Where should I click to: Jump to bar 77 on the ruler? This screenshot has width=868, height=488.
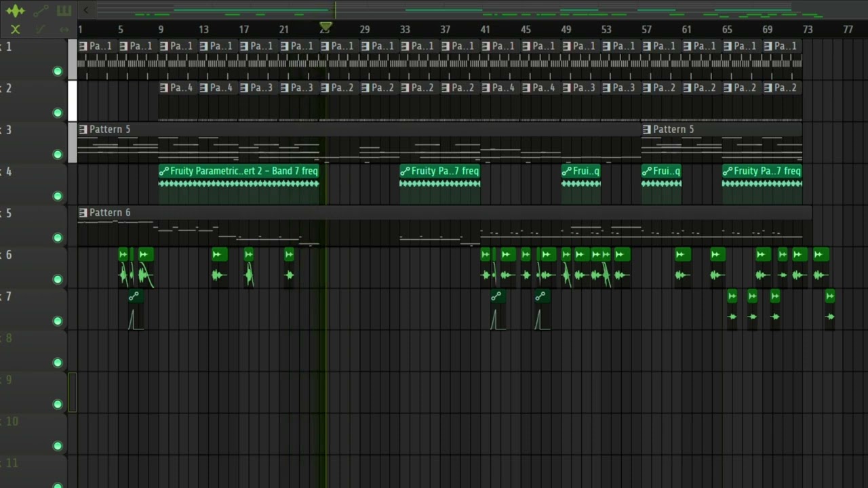(x=848, y=29)
